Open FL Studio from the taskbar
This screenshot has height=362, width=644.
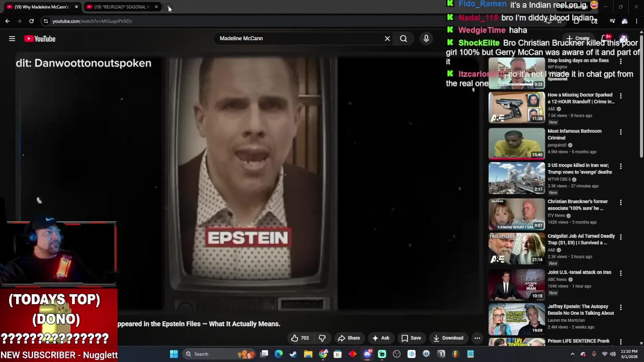[x=456, y=354]
